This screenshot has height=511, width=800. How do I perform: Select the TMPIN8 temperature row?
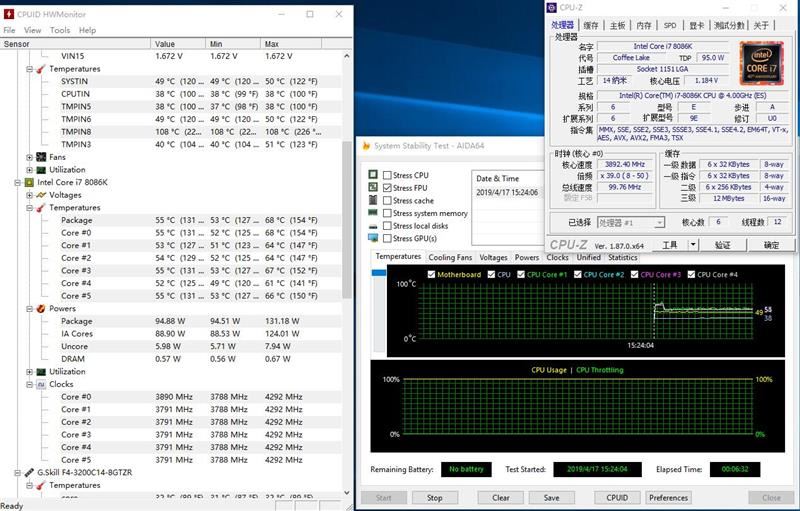click(x=173, y=132)
